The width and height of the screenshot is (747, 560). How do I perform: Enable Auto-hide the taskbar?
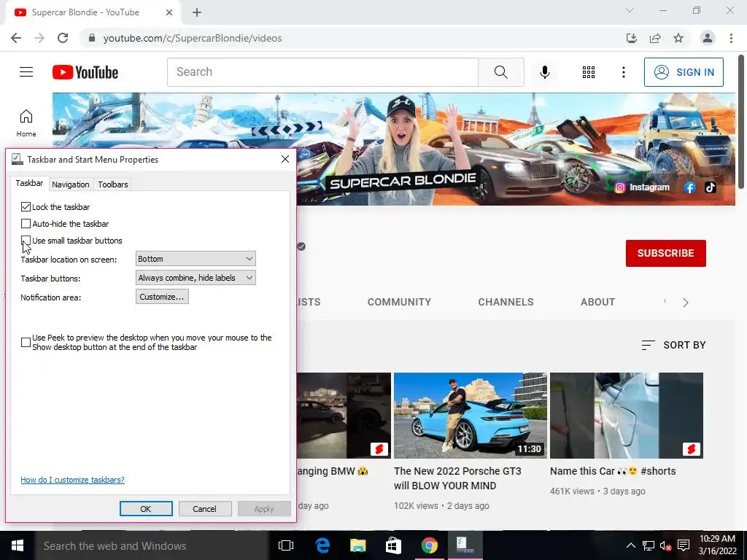pos(26,224)
